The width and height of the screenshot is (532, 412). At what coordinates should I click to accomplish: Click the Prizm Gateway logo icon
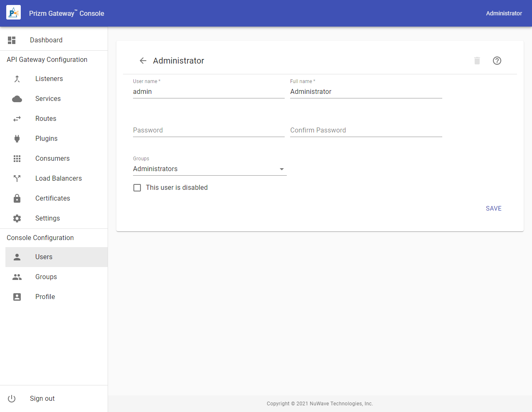(x=13, y=13)
